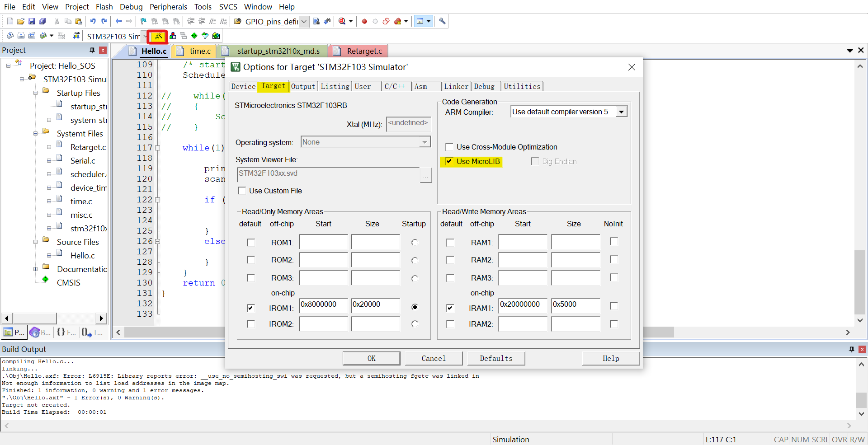Save the current file using the toolbar
This screenshot has width=868, height=445.
click(x=32, y=21)
